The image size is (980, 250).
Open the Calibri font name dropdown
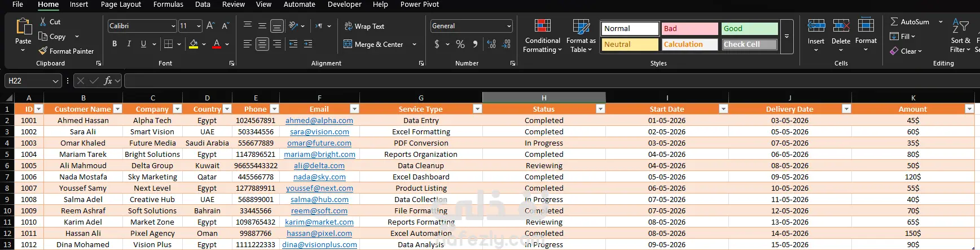point(173,26)
